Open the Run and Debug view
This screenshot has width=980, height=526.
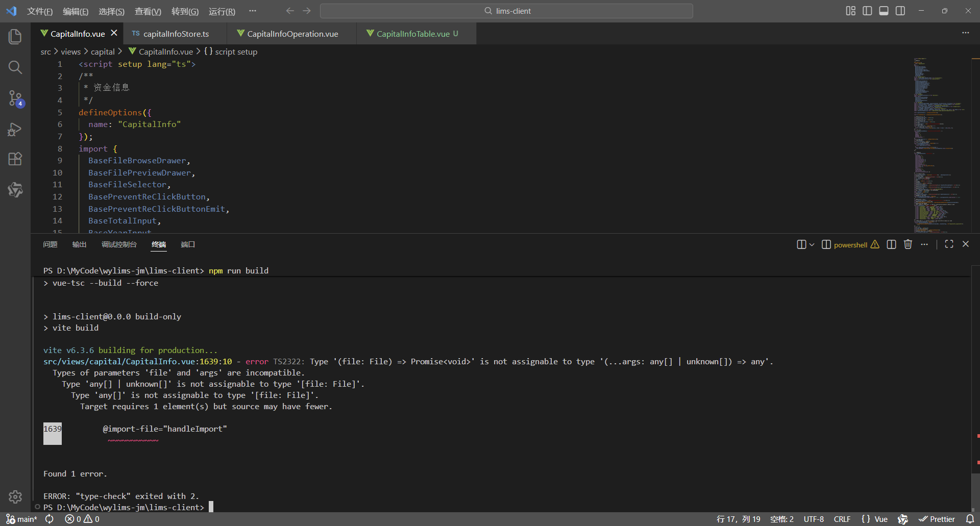(x=15, y=130)
